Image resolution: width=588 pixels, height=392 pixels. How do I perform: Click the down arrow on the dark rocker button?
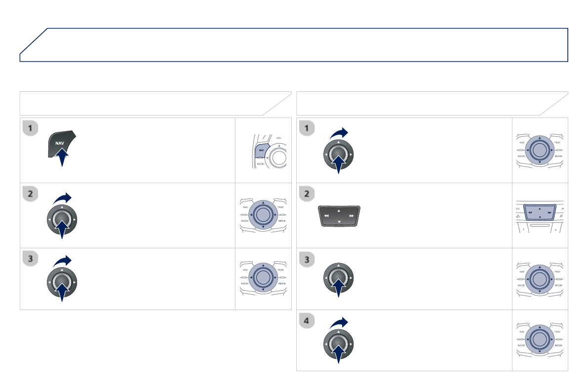pyautogui.click(x=339, y=222)
